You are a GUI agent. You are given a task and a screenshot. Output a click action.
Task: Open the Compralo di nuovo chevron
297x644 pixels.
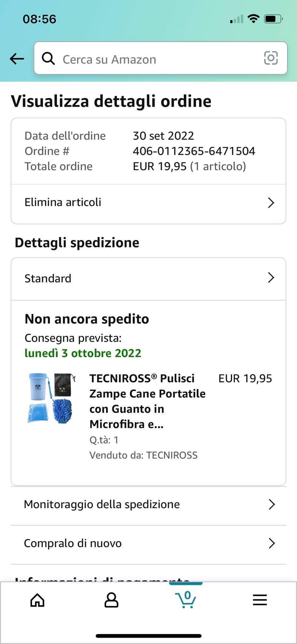272,543
